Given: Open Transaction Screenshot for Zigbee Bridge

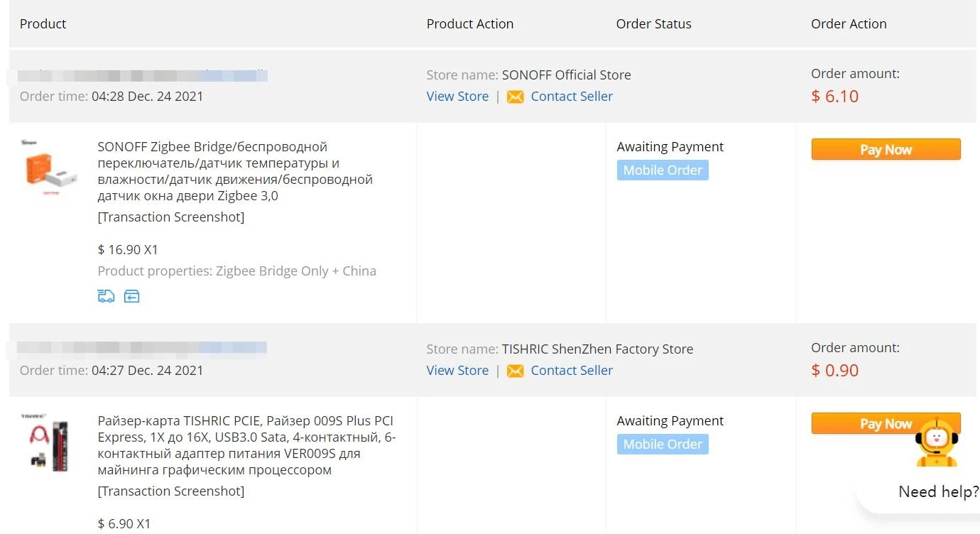Looking at the screenshot, I should (170, 217).
